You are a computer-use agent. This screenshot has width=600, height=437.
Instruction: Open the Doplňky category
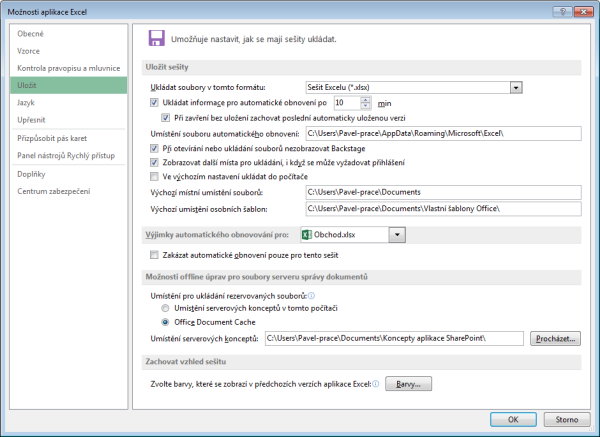click(69, 174)
